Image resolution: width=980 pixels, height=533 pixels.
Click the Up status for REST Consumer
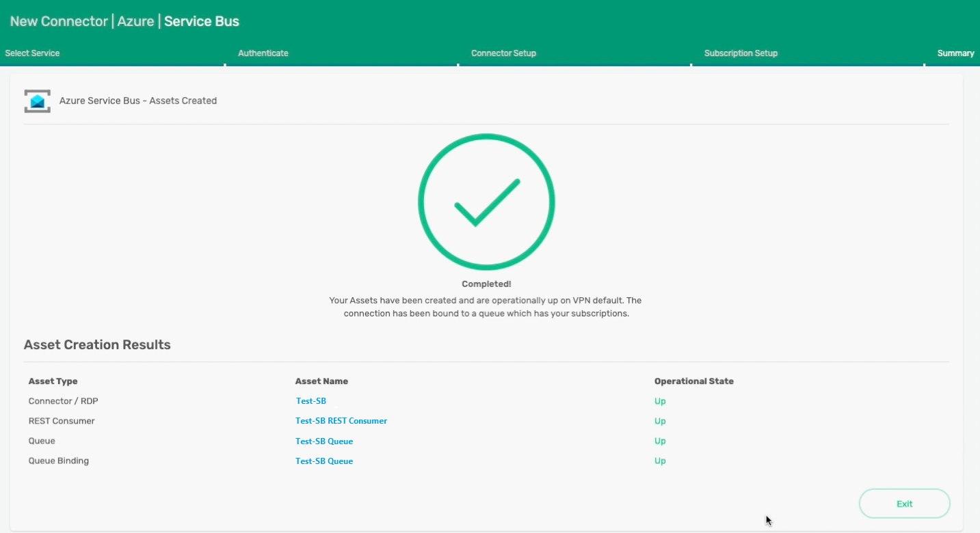pos(660,421)
